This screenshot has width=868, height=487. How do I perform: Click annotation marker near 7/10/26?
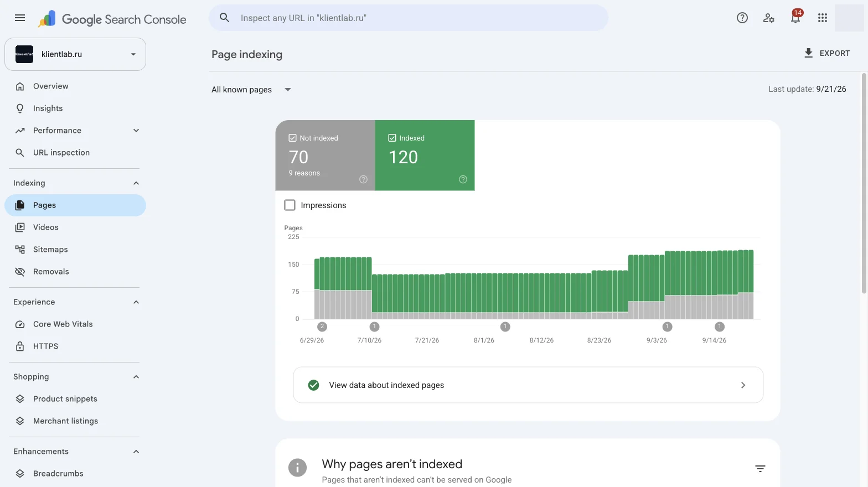374,327
